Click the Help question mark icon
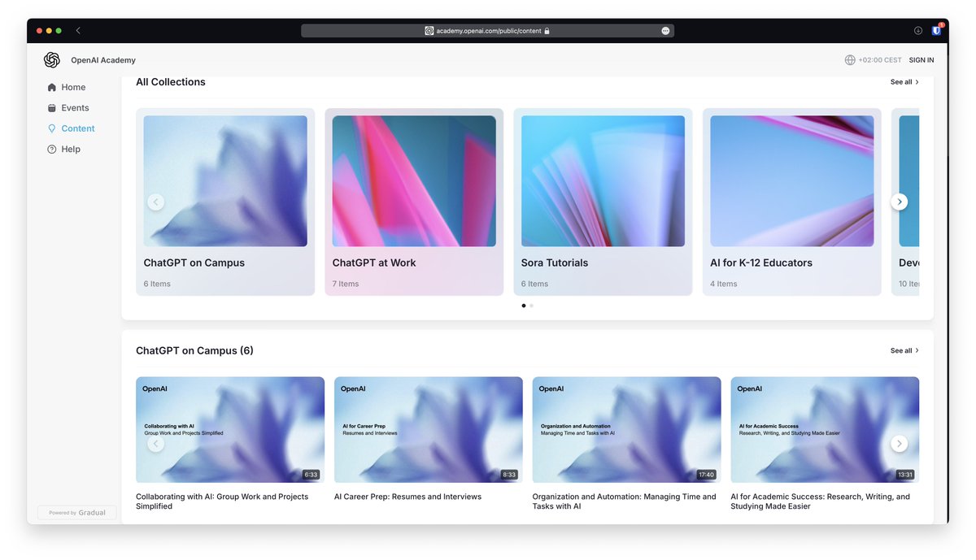The width and height of the screenshot is (976, 560). [52, 150]
